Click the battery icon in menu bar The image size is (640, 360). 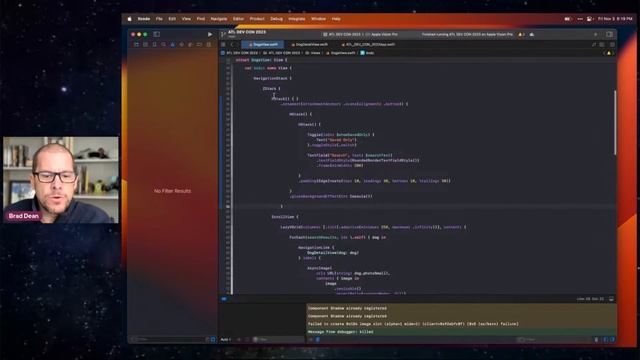coord(567,19)
